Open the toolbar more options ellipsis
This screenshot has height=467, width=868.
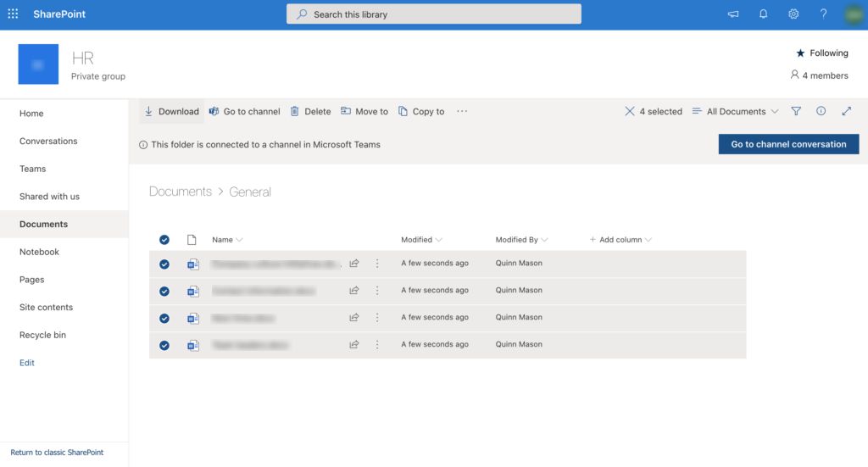coord(462,111)
